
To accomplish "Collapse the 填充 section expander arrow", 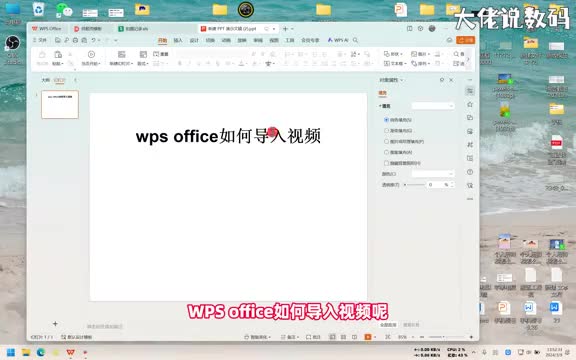I will [380, 106].
